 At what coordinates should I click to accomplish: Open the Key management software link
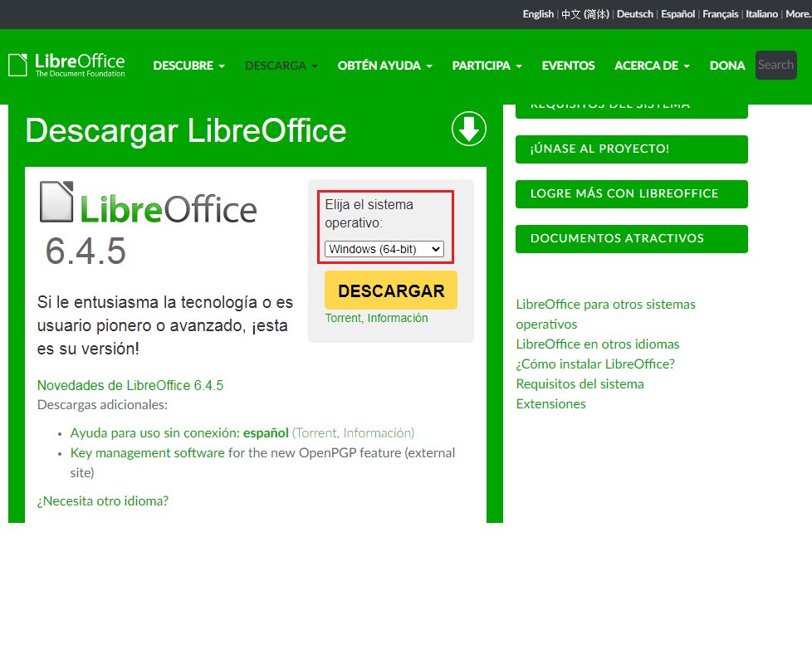tap(148, 453)
